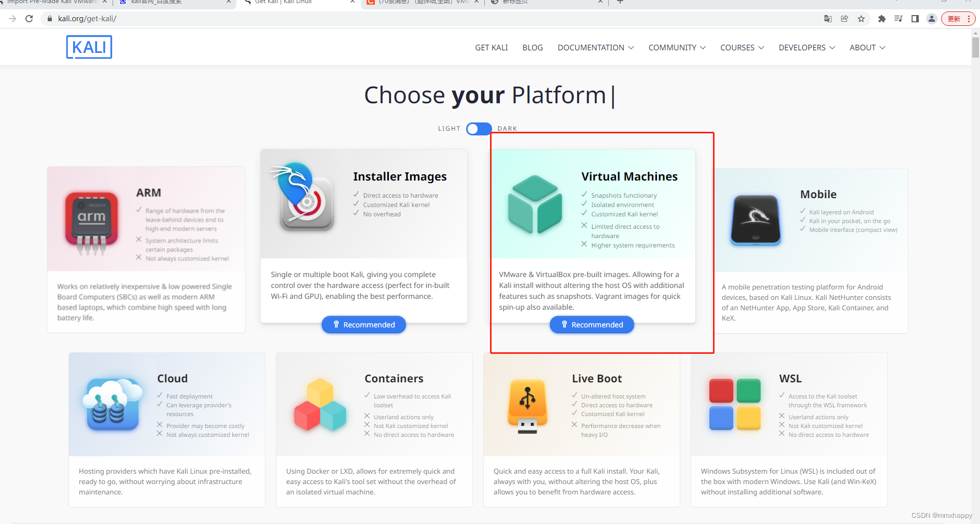Select the WSL platform heading
The image size is (980, 524).
pos(790,378)
